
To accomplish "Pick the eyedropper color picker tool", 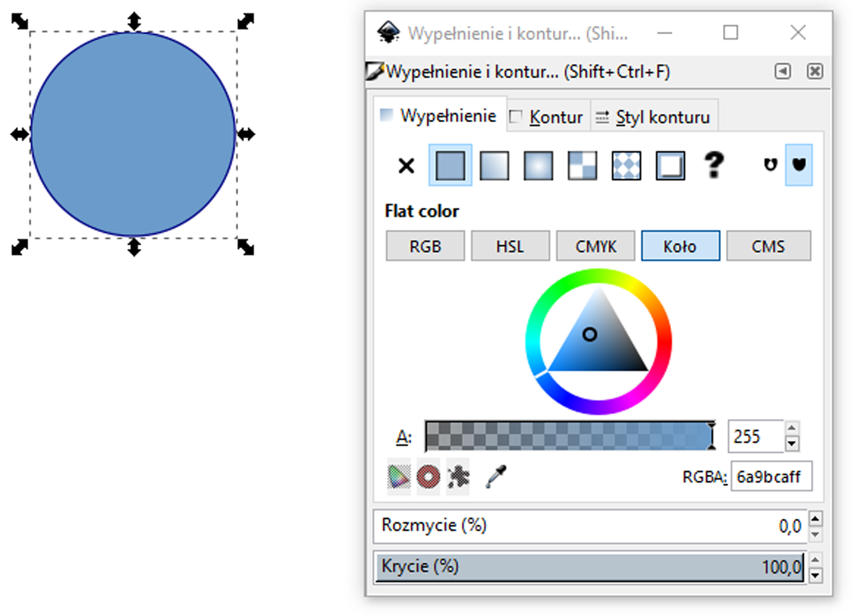I will (495, 477).
